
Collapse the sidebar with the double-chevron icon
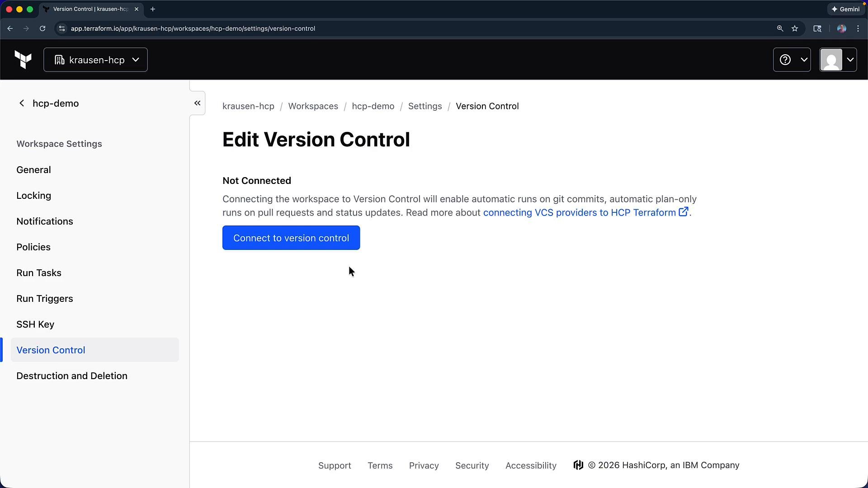(x=198, y=103)
